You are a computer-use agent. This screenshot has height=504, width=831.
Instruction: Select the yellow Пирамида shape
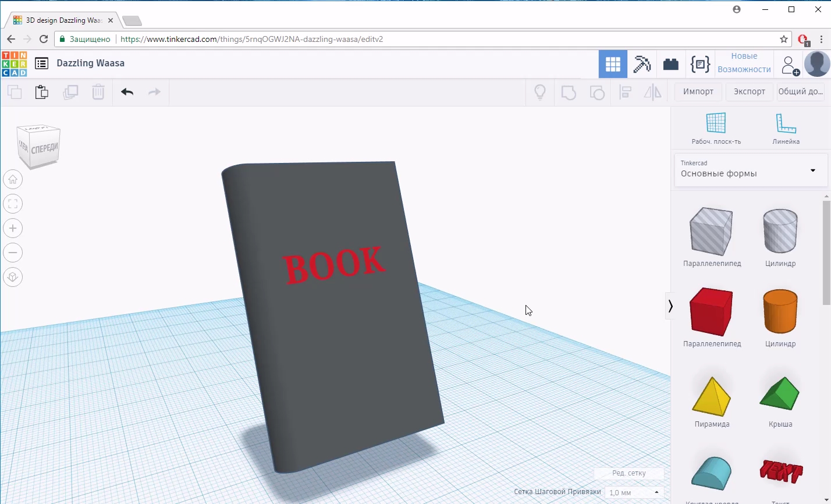[x=712, y=396]
